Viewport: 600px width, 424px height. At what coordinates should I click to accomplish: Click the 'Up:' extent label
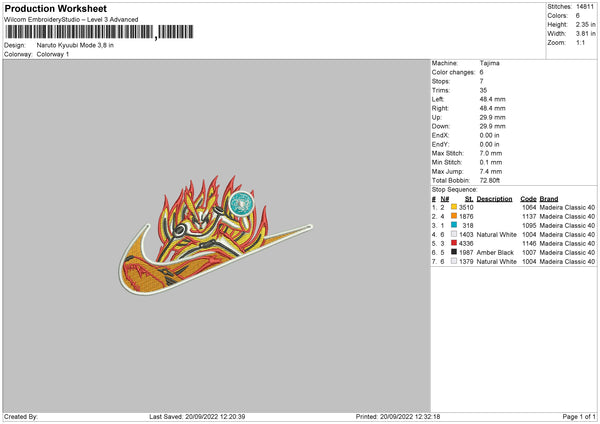(437, 117)
